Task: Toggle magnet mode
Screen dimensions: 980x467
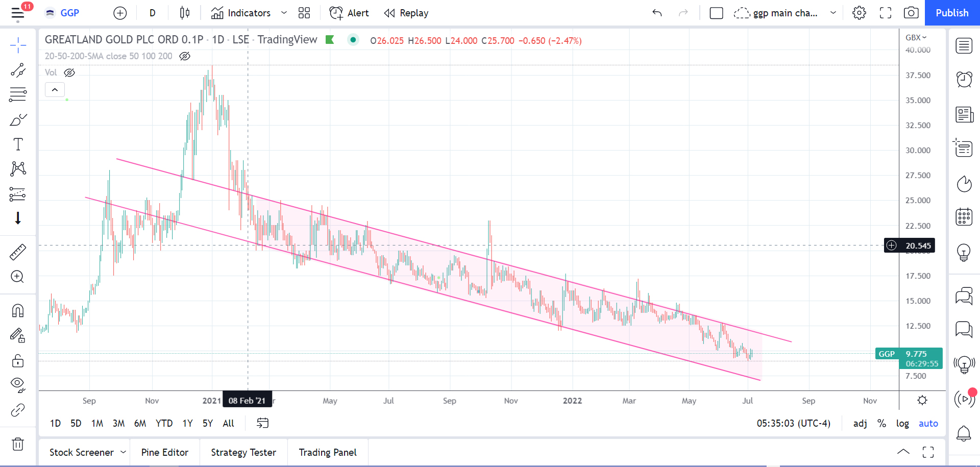Action: coord(18,311)
